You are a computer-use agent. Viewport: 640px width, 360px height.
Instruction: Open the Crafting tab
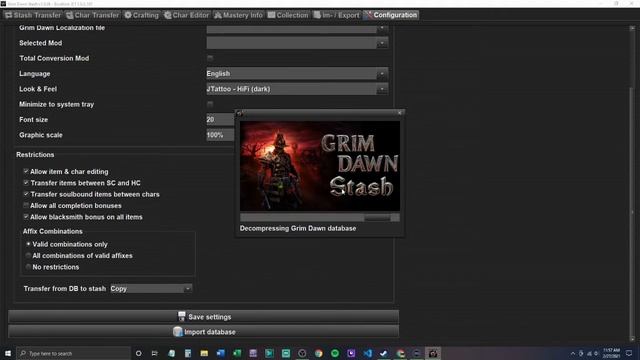coord(141,15)
